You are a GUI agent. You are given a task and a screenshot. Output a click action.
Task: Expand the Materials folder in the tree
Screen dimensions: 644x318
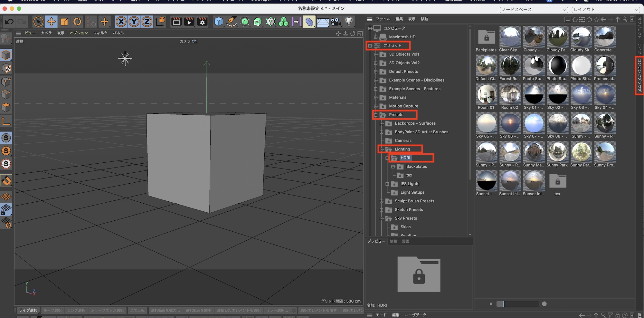(376, 98)
